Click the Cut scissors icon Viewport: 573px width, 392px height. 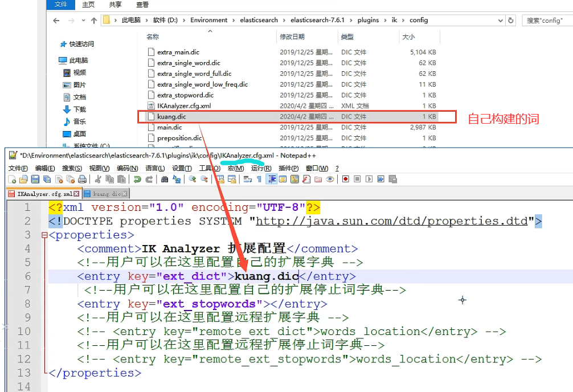point(97,179)
